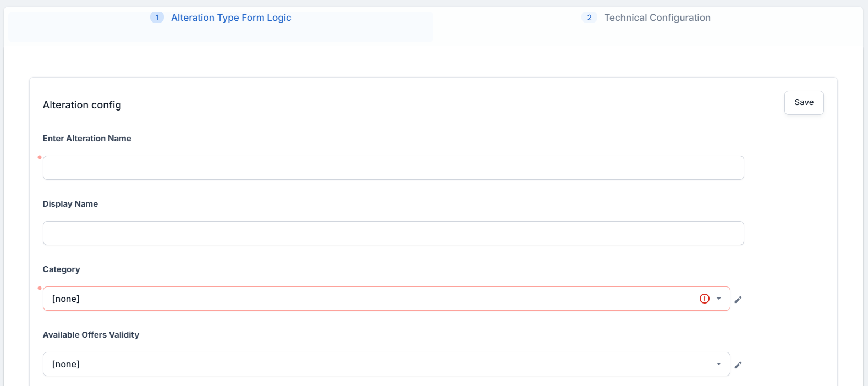The width and height of the screenshot is (868, 386).
Task: Switch to Alteration Type Form Logic step
Action: click(231, 18)
